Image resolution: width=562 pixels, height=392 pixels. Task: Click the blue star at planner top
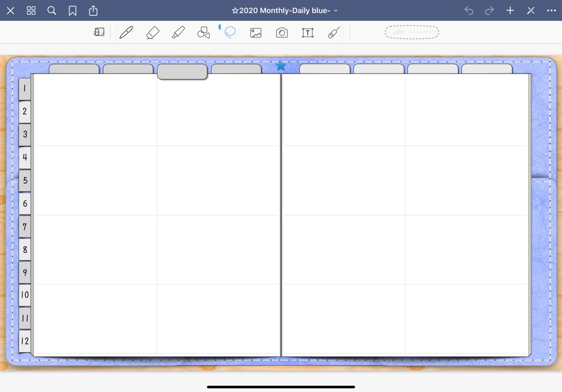281,65
